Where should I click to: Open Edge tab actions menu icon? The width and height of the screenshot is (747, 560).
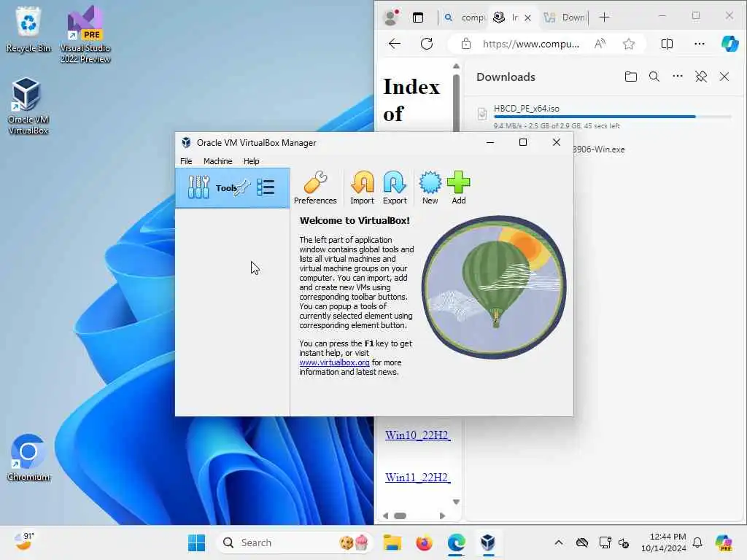click(418, 17)
